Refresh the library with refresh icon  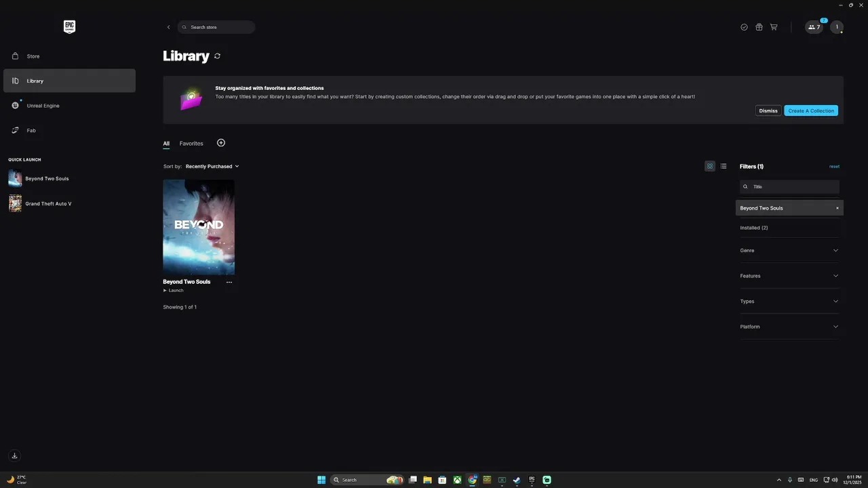[217, 56]
